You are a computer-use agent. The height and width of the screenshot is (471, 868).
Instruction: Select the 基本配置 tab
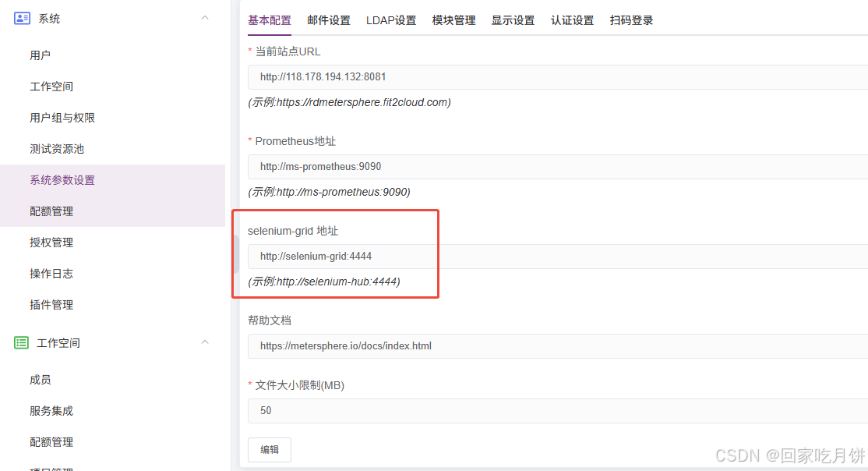pyautogui.click(x=269, y=20)
